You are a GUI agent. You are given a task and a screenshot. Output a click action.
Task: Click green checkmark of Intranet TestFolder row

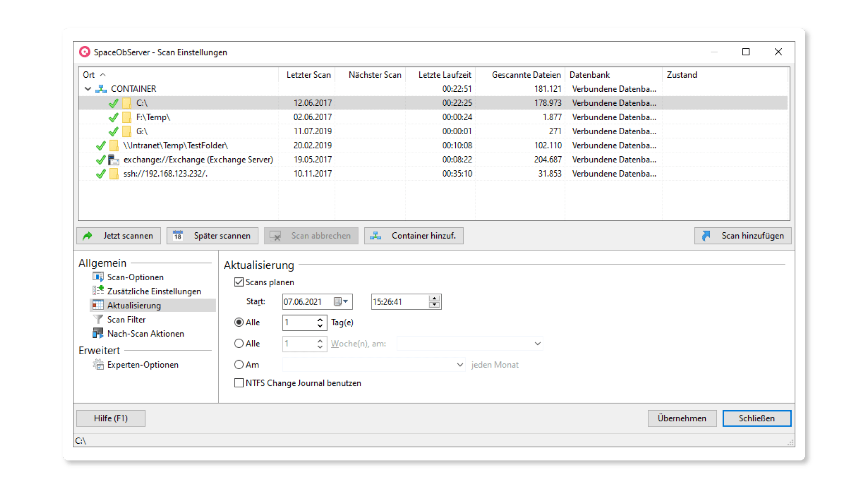tap(101, 146)
